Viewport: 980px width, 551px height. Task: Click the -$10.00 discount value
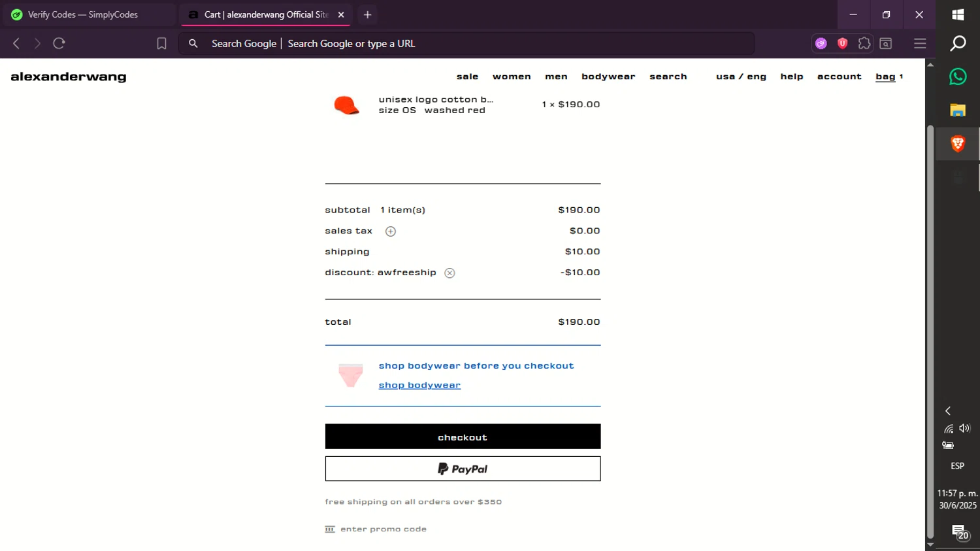pyautogui.click(x=580, y=273)
